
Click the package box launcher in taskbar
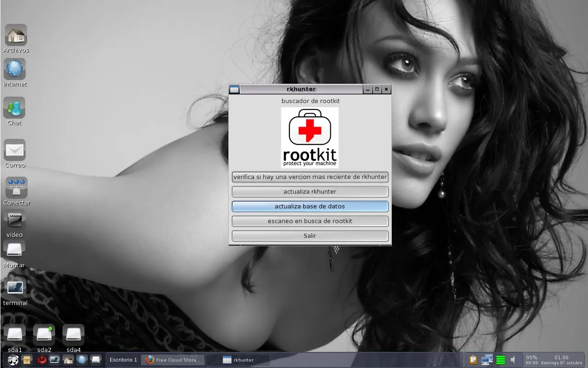[x=27, y=360]
